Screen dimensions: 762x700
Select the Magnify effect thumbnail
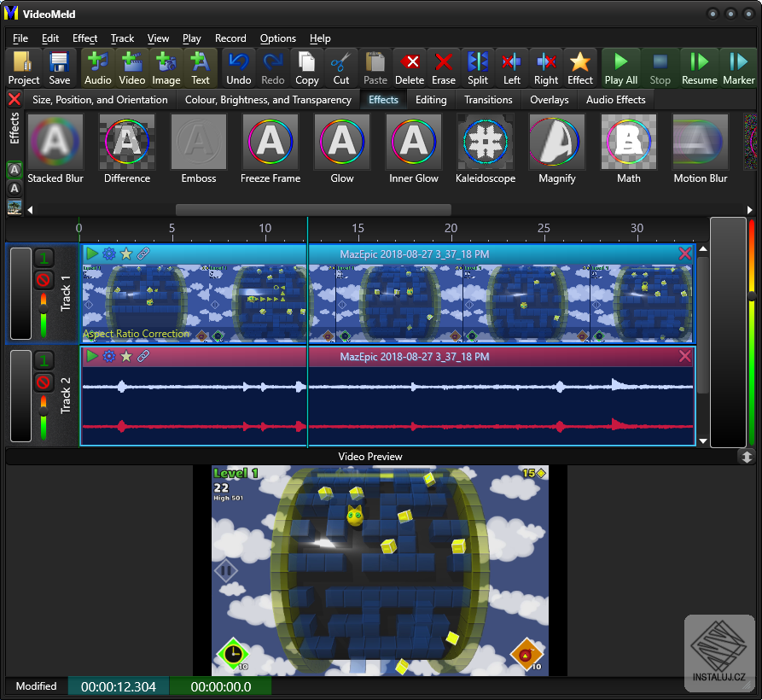(557, 142)
